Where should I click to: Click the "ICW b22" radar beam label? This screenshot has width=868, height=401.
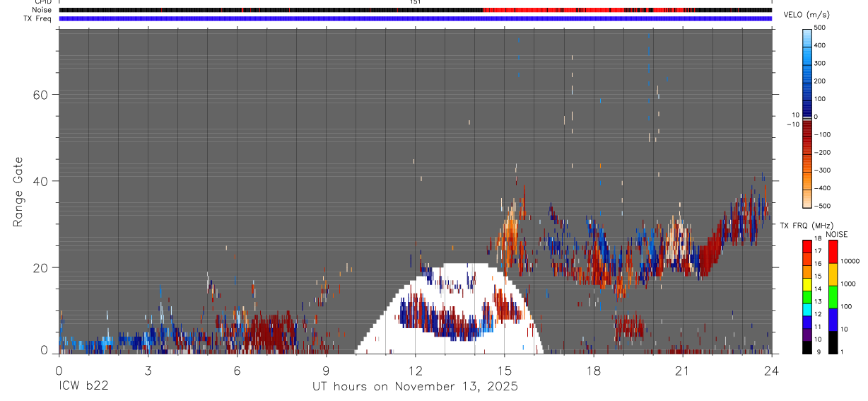pyautogui.click(x=83, y=387)
